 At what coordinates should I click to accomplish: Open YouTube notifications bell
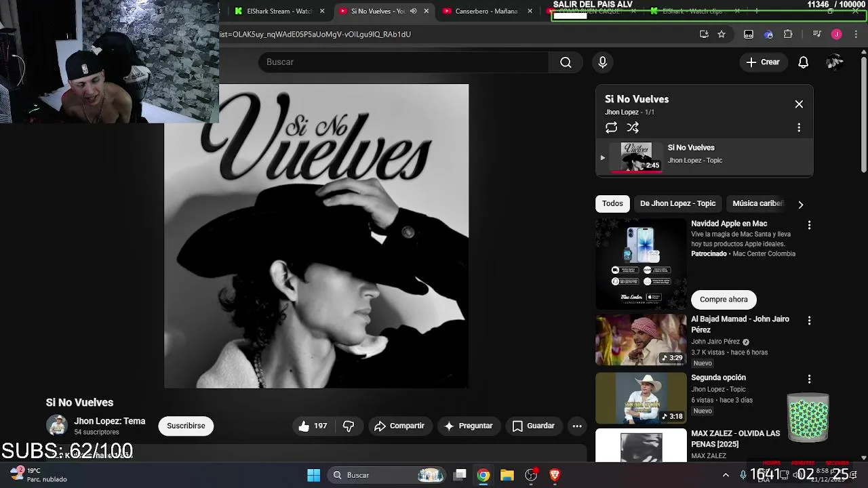pos(803,62)
